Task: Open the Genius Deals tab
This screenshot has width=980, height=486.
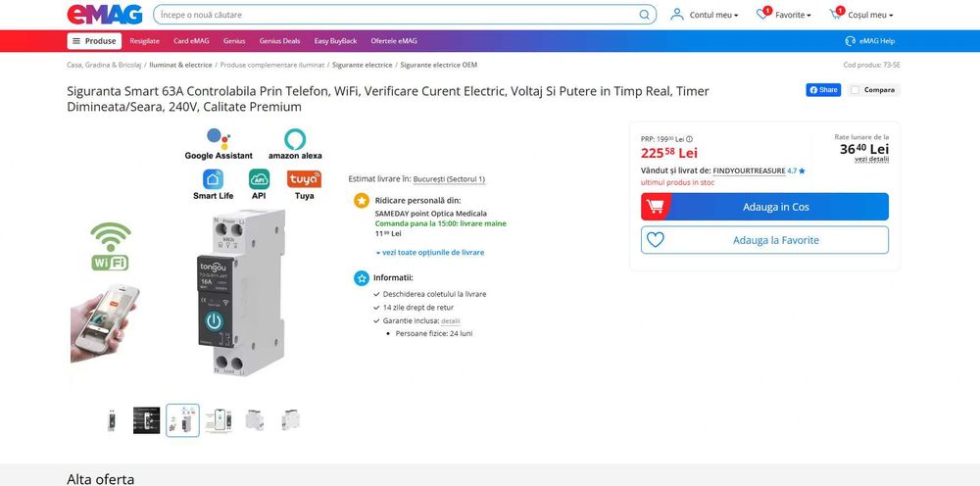Action: (x=279, y=41)
